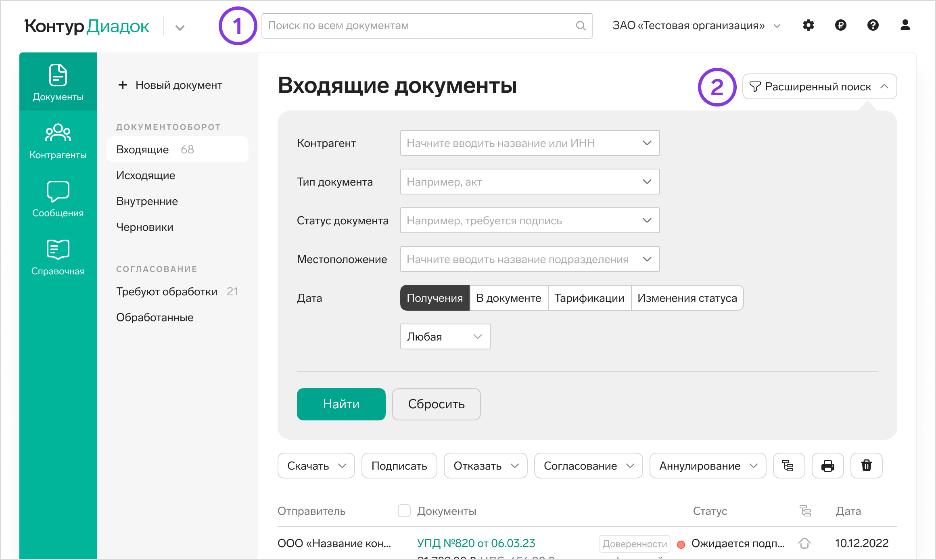The height and width of the screenshot is (560, 936).
Task: Open the Статус документа dropdown
Action: [530, 220]
